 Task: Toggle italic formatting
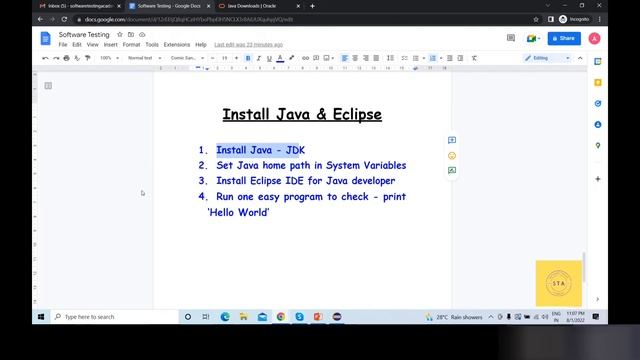coord(258,58)
